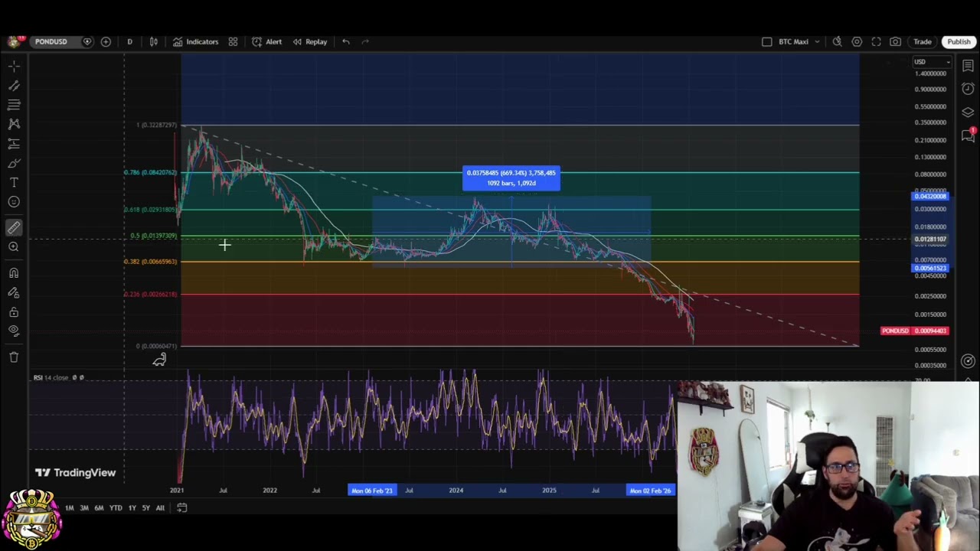The image size is (980, 551).
Task: Open the candlestick chart type selector
Action: 153,41
